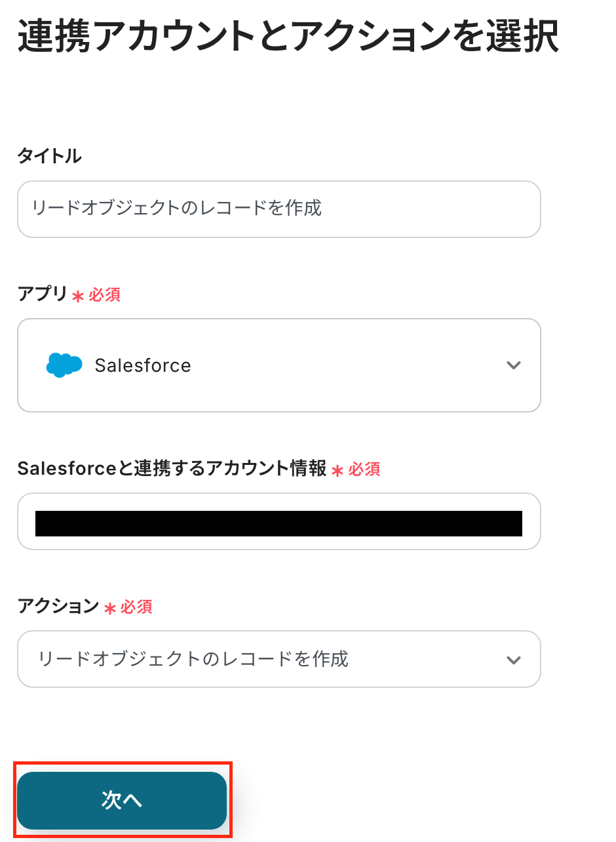The height and width of the screenshot is (842, 616).
Task: Expand the アプリ dropdown chevron
Action: (513, 365)
